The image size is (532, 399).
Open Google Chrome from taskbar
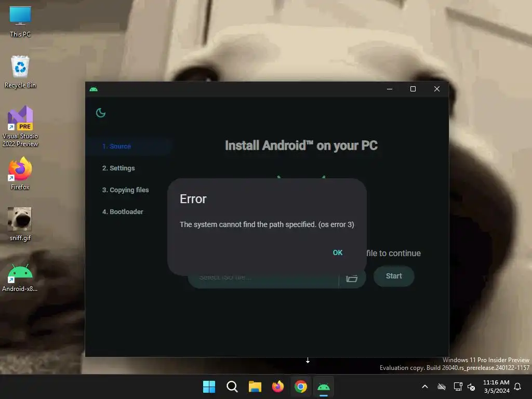(301, 387)
